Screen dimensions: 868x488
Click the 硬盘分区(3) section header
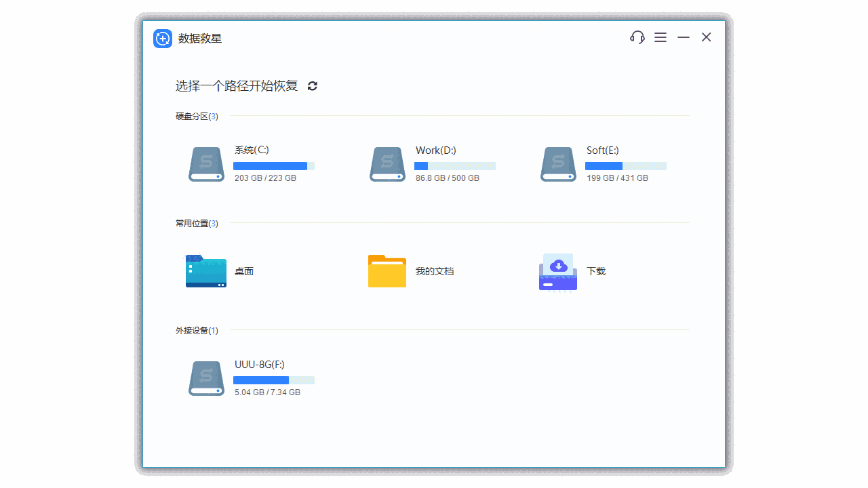197,116
